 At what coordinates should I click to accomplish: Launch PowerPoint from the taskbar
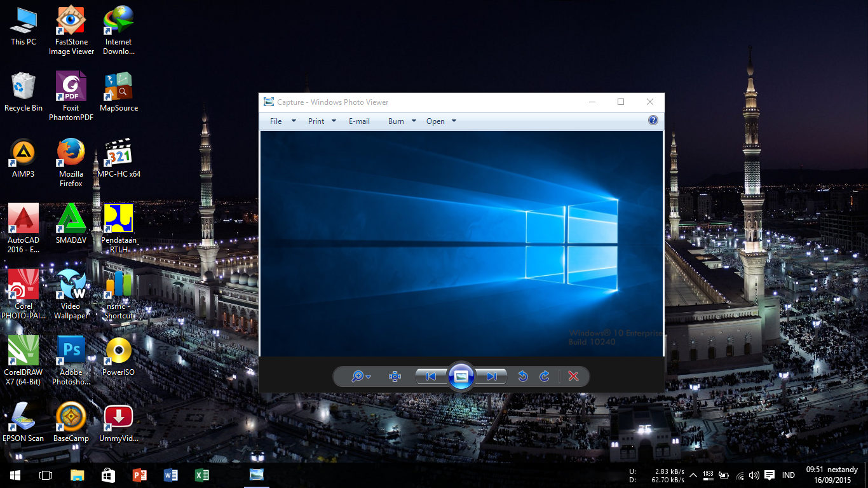[x=139, y=475]
